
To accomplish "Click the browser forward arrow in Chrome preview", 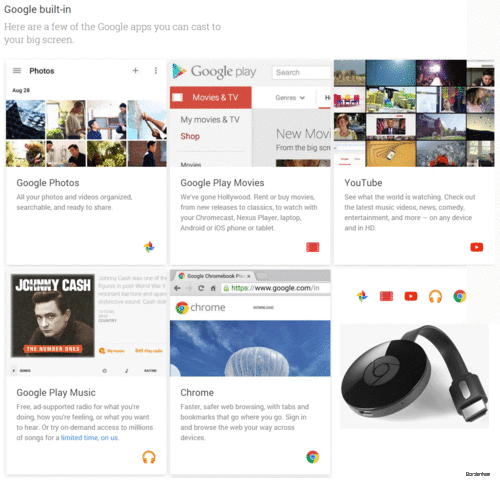I will [189, 288].
